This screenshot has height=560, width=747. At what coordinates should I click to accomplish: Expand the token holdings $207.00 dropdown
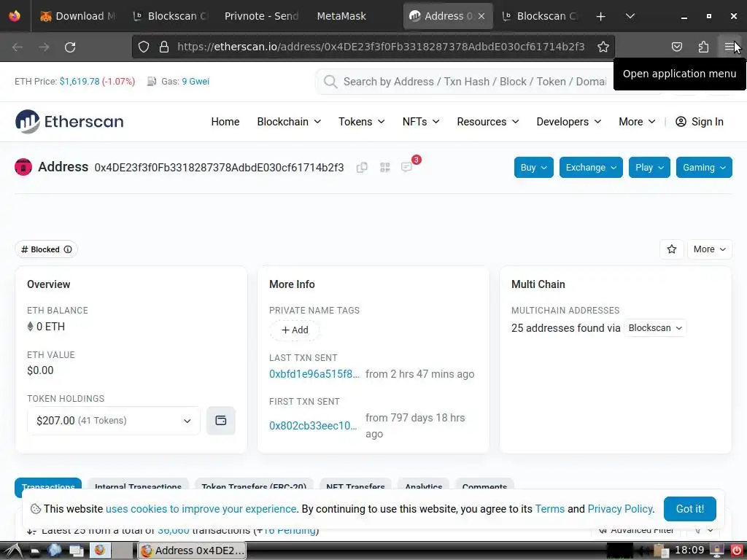pyautogui.click(x=114, y=421)
